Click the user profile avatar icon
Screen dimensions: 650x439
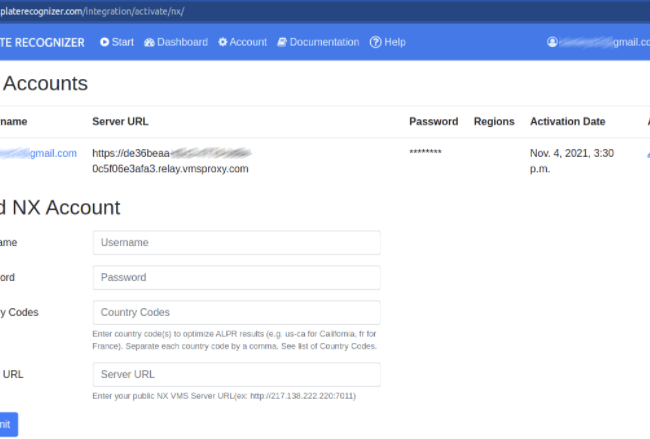(x=552, y=42)
